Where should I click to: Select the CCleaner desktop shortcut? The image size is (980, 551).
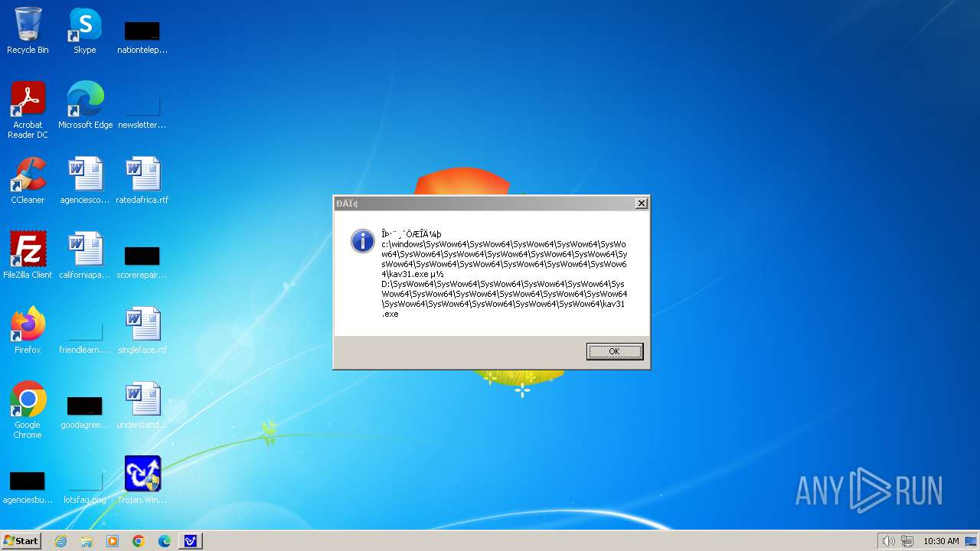point(28,181)
